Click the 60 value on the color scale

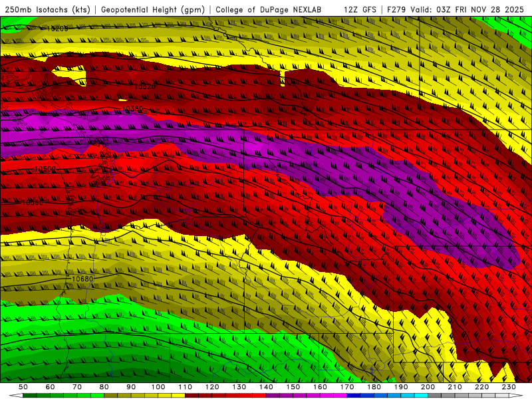tap(50, 387)
